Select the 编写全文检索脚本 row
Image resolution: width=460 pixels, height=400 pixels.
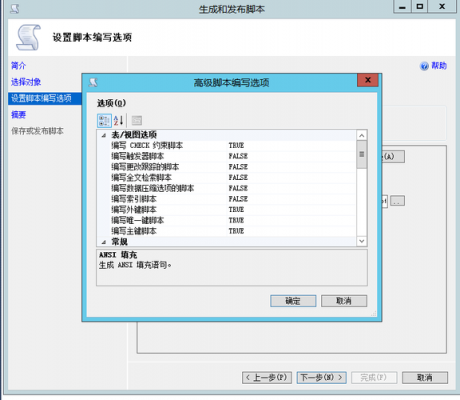click(227, 177)
